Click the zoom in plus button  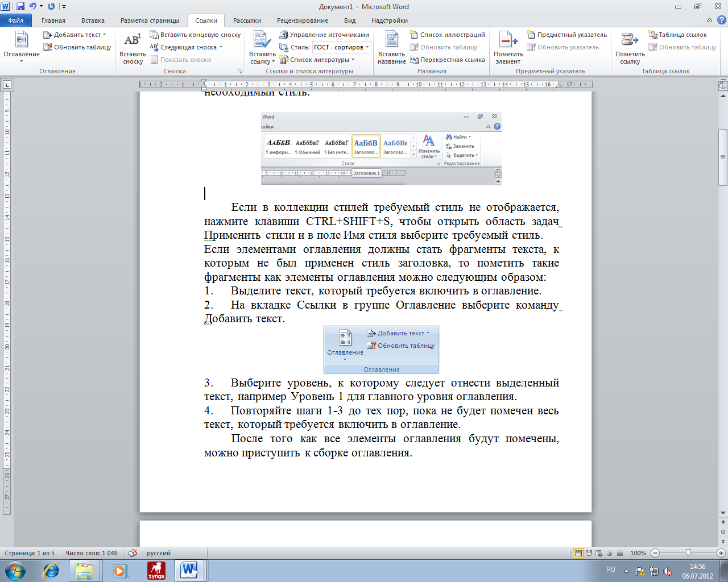tap(721, 553)
